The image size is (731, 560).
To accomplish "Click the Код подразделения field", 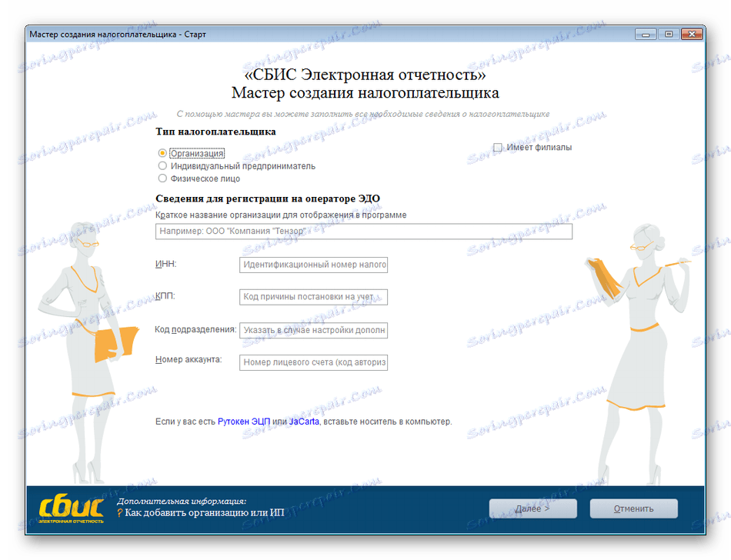I will pos(313,330).
